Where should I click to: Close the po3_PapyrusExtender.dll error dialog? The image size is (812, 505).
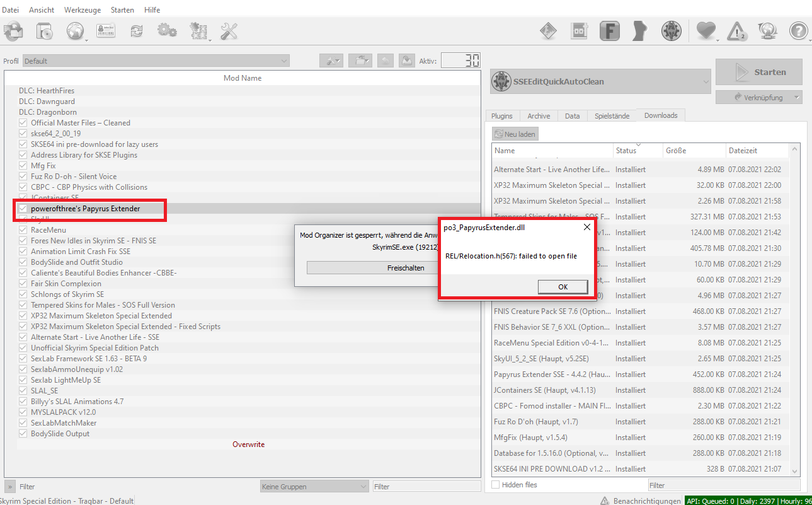click(586, 227)
